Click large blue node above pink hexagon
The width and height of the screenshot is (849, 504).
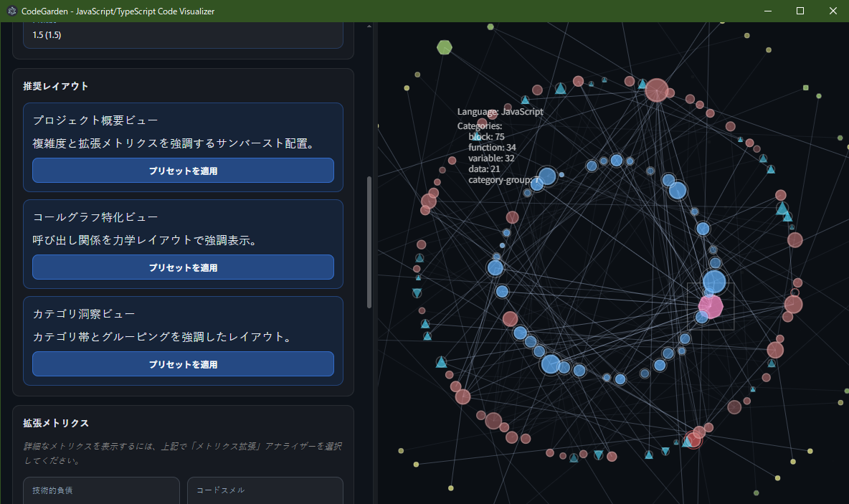714,282
